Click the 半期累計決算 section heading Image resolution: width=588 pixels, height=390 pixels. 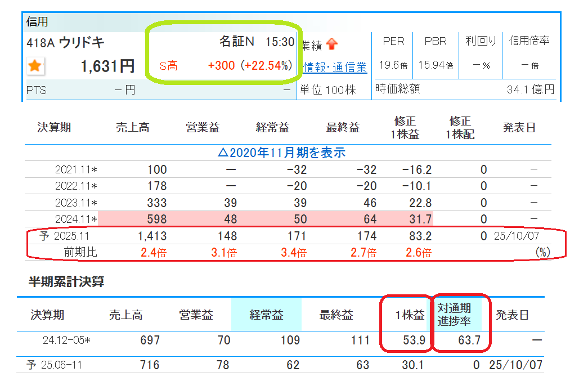[66, 282]
